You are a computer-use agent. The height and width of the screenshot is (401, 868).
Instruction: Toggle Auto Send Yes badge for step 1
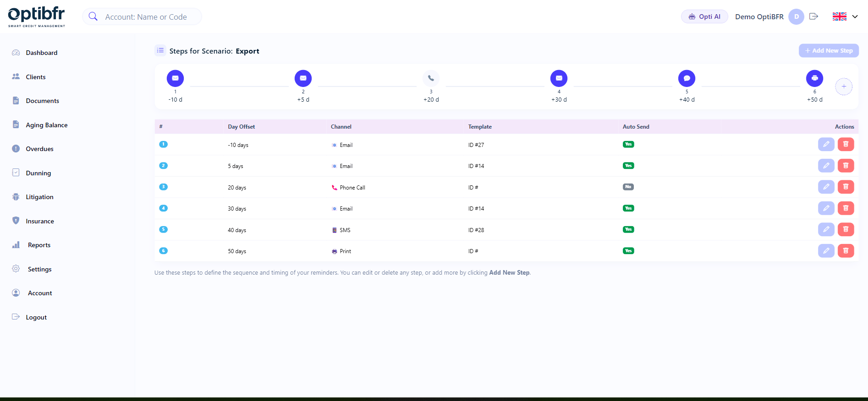[x=628, y=144]
